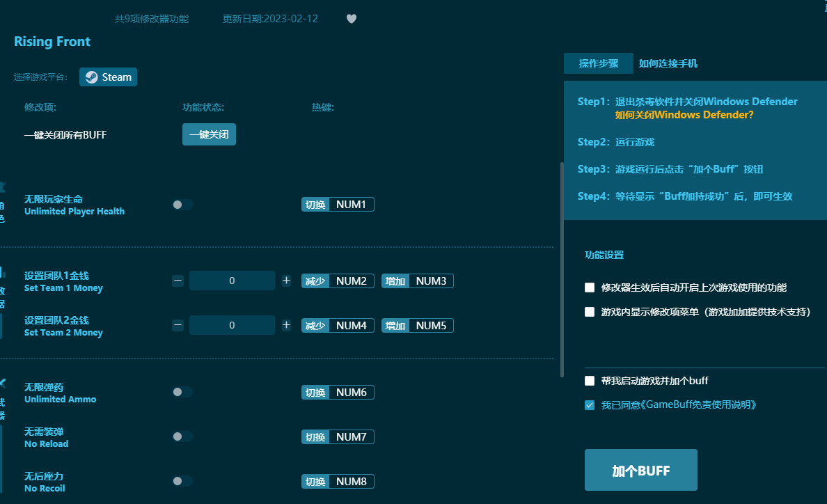This screenshot has width=827, height=504.
Task: Click the 一键关闭所有BUFF label
Action: coord(65,135)
